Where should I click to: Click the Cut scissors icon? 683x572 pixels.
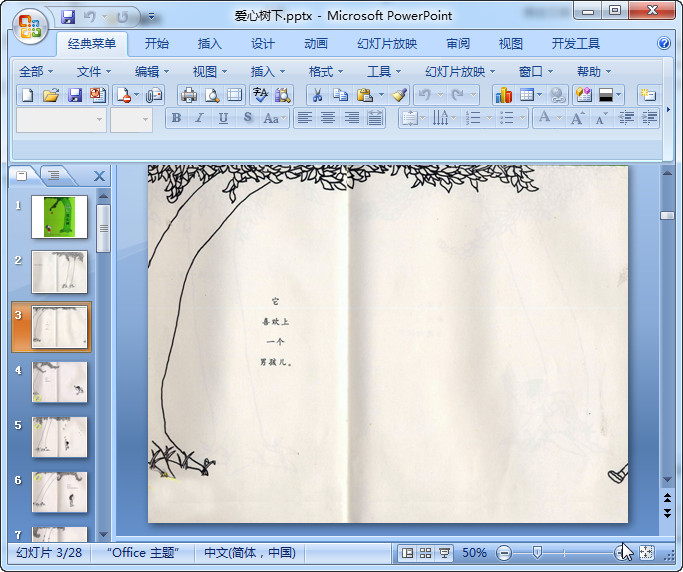[x=317, y=95]
